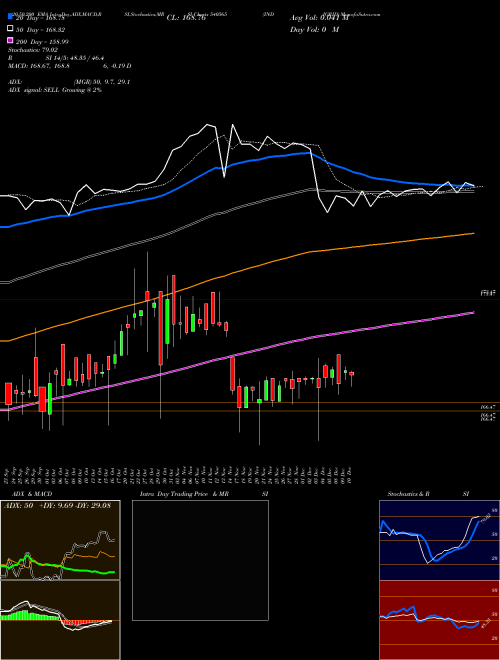This screenshot has width=500, height=660.
Task: Click the magenta 200 Day EMA legend swatch
Action: click(10, 40)
